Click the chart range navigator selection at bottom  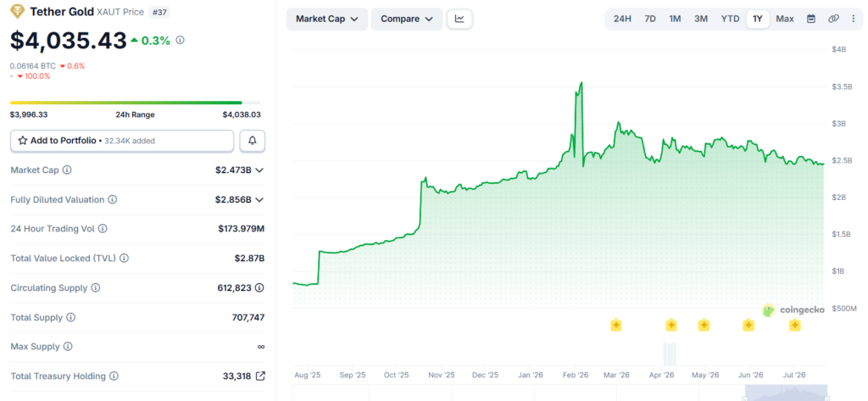click(787, 393)
